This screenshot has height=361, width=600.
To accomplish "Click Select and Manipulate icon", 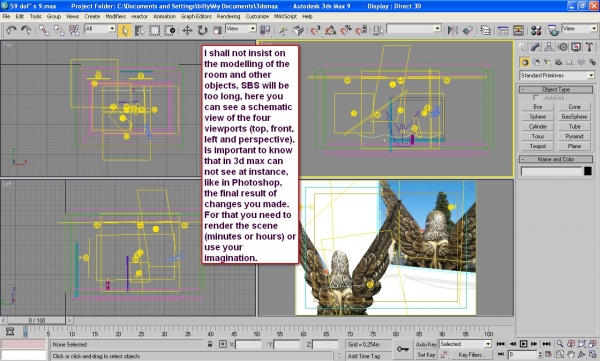I will [283, 30].
